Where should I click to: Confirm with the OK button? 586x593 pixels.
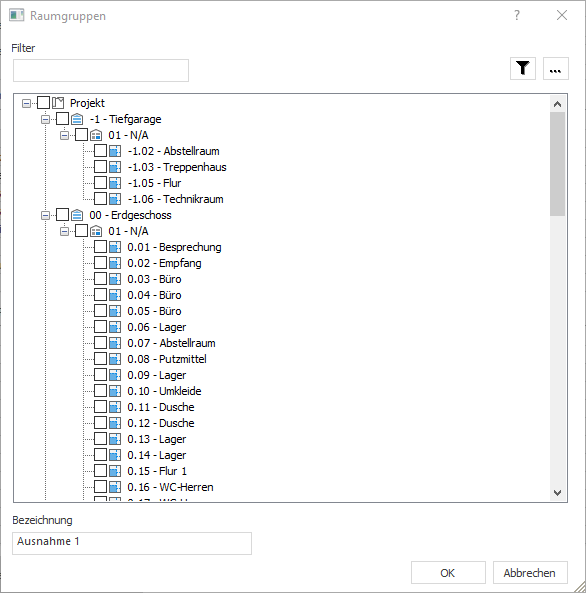click(x=448, y=573)
